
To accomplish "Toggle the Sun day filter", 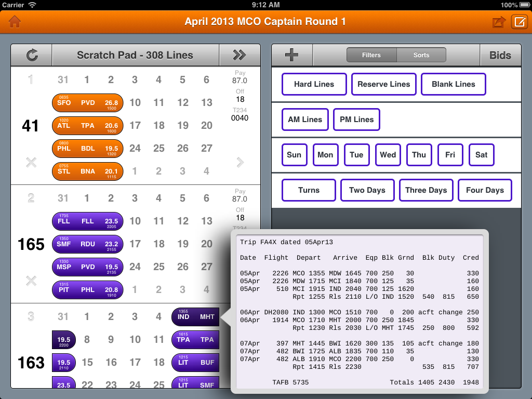I will pyautogui.click(x=294, y=155).
